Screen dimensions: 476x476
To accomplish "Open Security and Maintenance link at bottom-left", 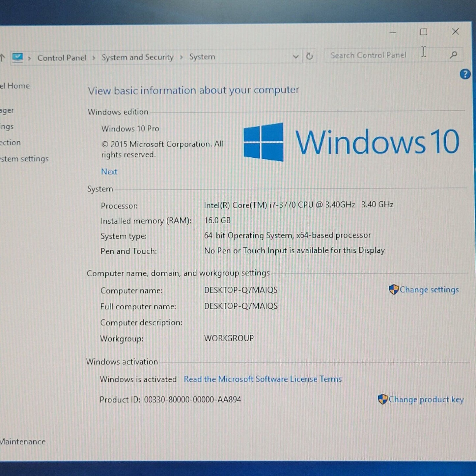I will [x=22, y=441].
